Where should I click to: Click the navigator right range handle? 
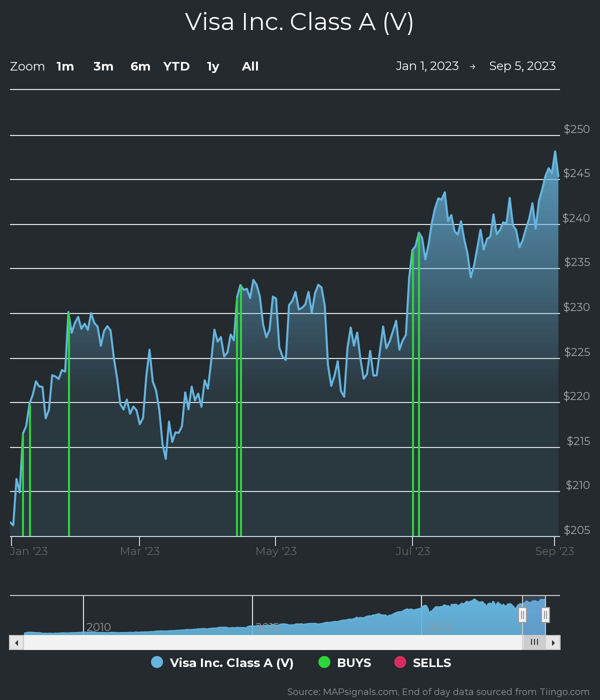pos(545,615)
